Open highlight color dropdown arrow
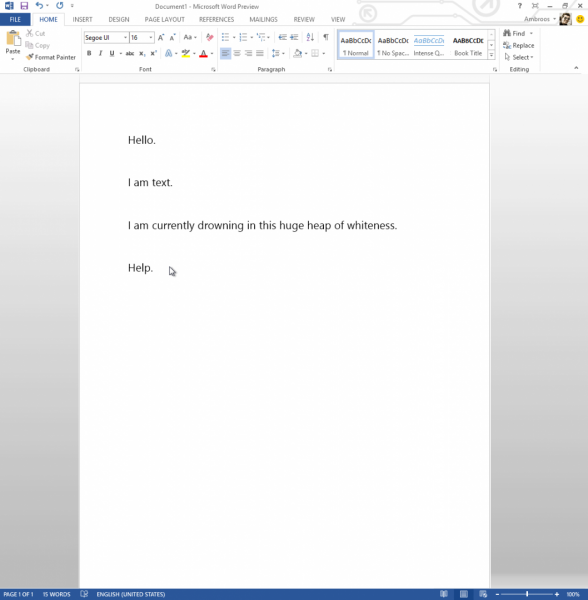The height and width of the screenshot is (600, 588). coord(194,54)
